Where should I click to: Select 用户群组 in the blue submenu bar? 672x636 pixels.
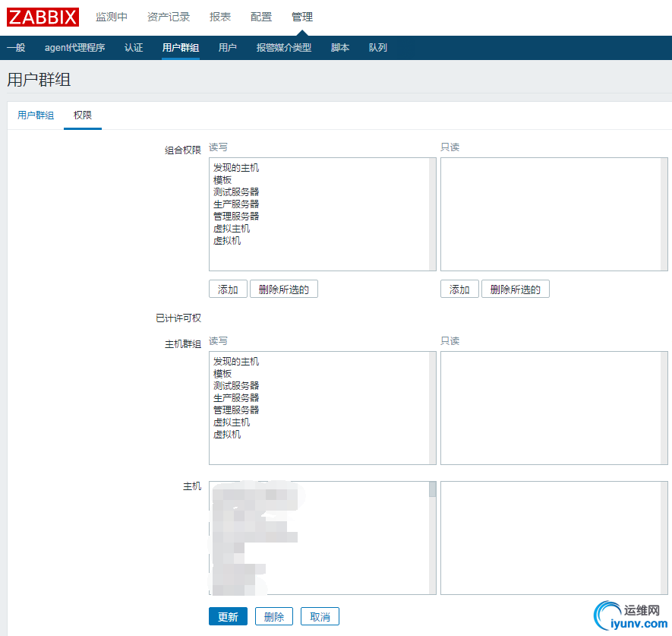click(x=181, y=48)
